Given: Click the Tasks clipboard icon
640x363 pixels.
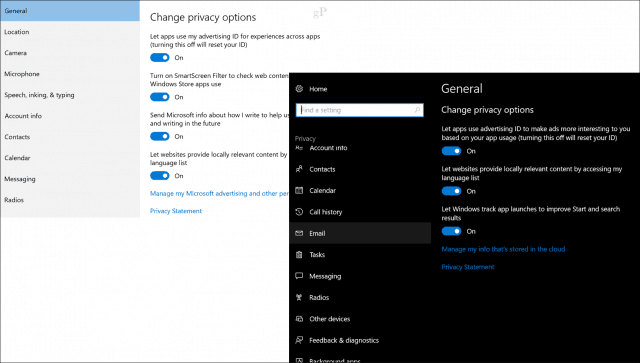Looking at the screenshot, I should click(x=299, y=254).
